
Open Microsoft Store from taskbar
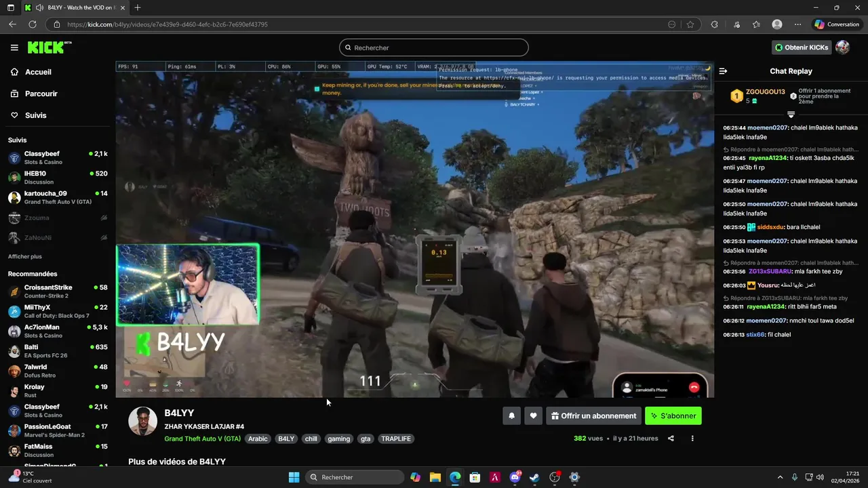point(475,477)
